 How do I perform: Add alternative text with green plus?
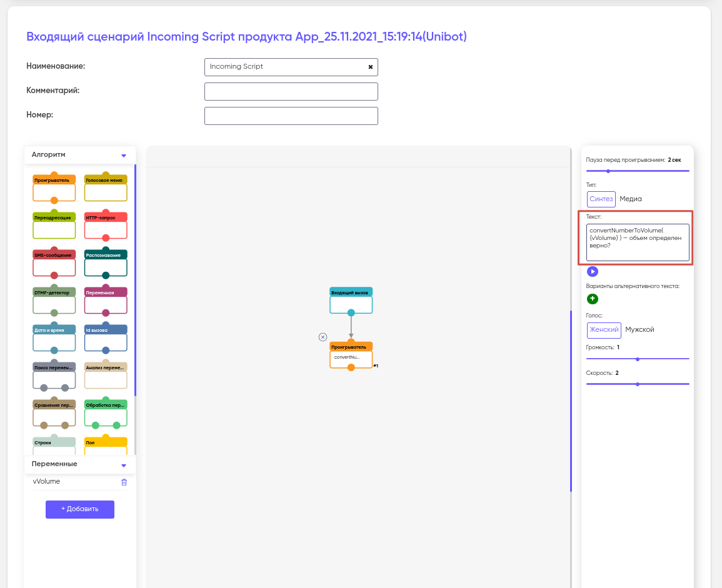point(593,299)
